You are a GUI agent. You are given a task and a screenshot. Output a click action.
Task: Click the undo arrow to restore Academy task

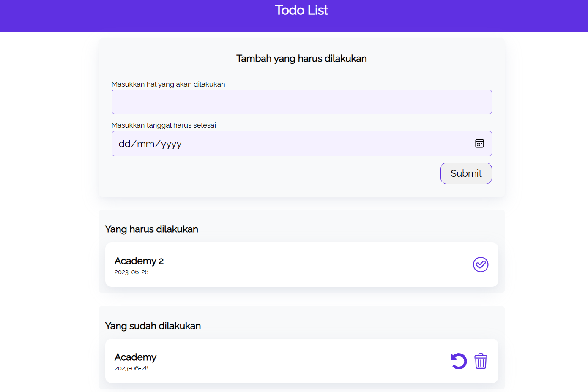point(459,361)
